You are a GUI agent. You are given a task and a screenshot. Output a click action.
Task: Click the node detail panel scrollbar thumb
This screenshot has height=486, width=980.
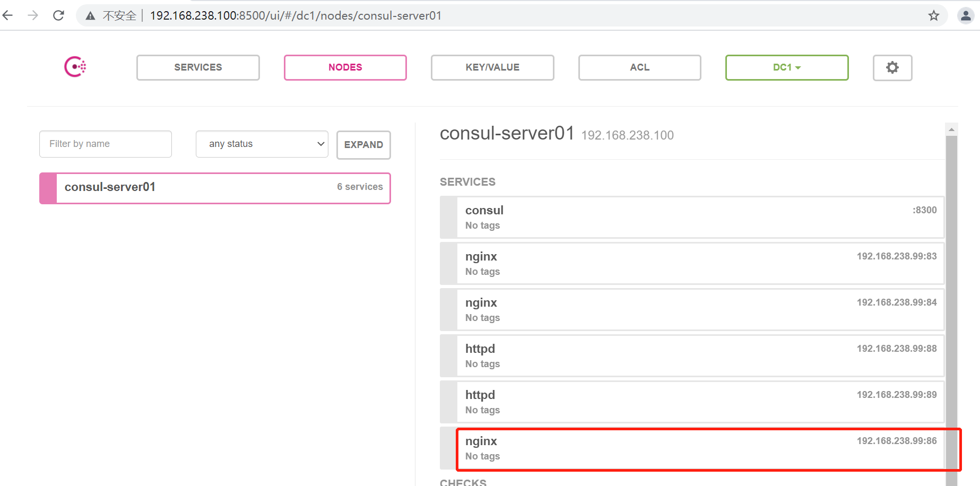951,310
